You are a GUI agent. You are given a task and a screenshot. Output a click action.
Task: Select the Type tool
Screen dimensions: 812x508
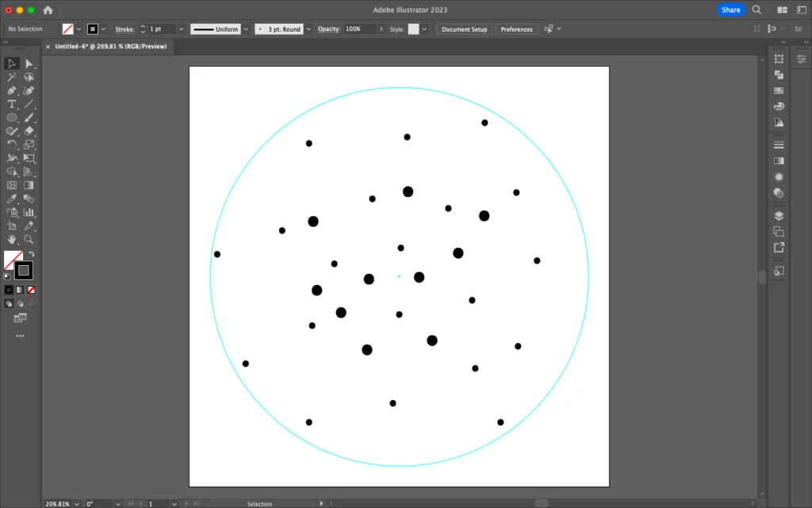[12, 104]
